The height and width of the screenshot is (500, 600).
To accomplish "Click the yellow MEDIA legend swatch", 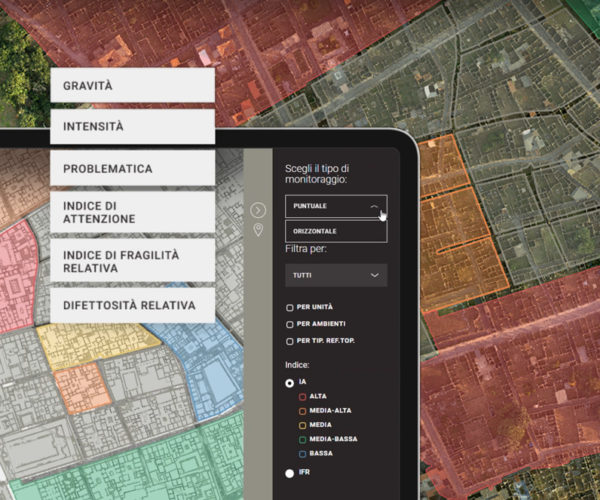I will pos(302,425).
